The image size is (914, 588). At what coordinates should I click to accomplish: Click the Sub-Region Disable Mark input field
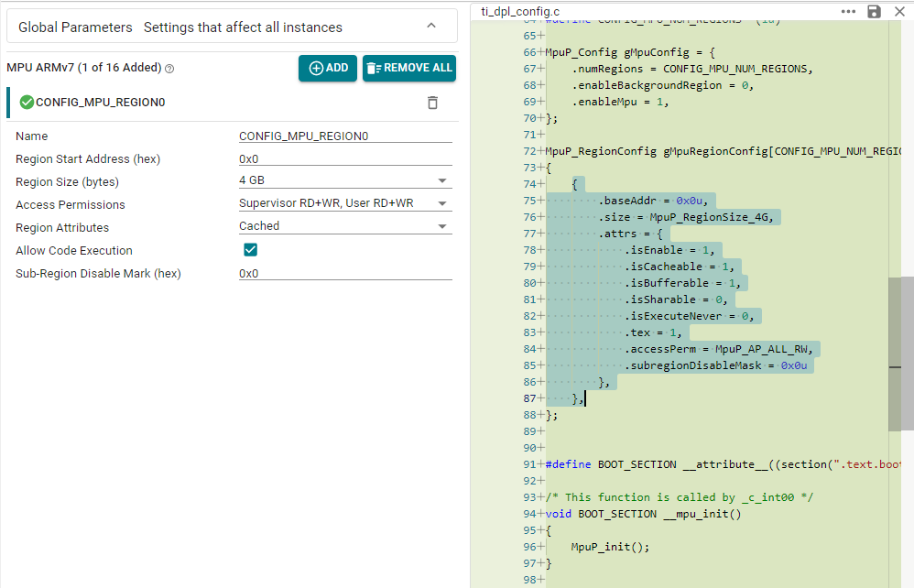(344, 273)
